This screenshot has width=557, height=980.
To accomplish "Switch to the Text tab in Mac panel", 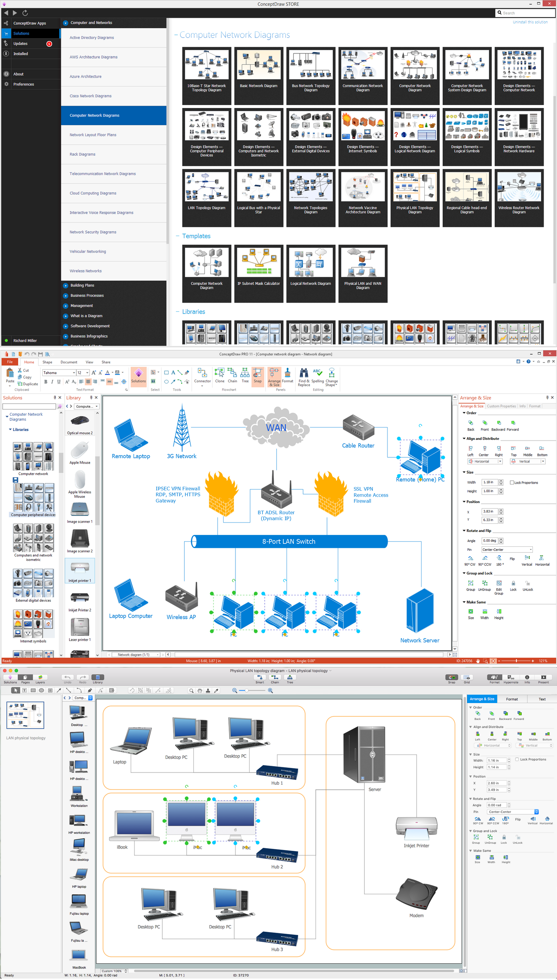I will coord(542,699).
